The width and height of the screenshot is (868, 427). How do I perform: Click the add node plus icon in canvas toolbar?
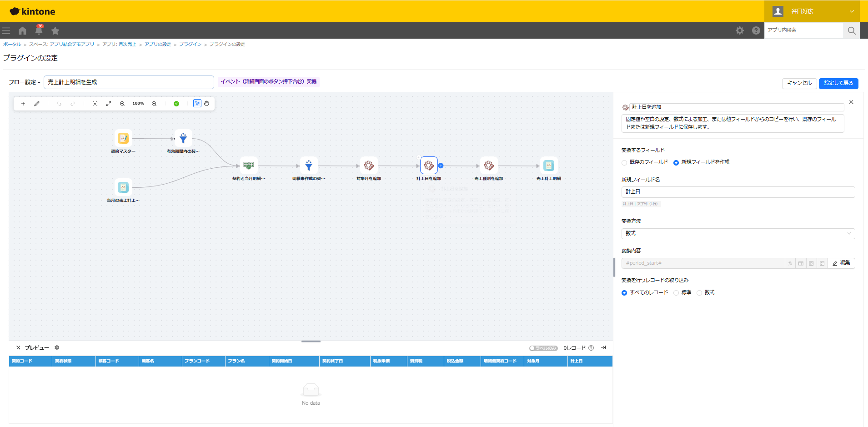click(23, 104)
